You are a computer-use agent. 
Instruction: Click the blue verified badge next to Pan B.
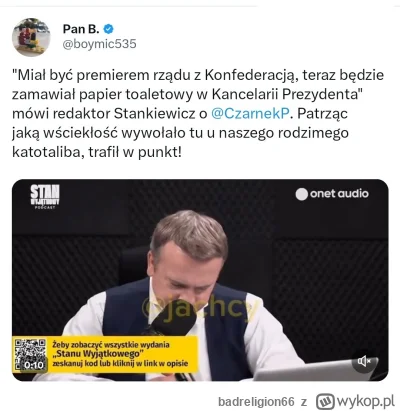point(109,29)
